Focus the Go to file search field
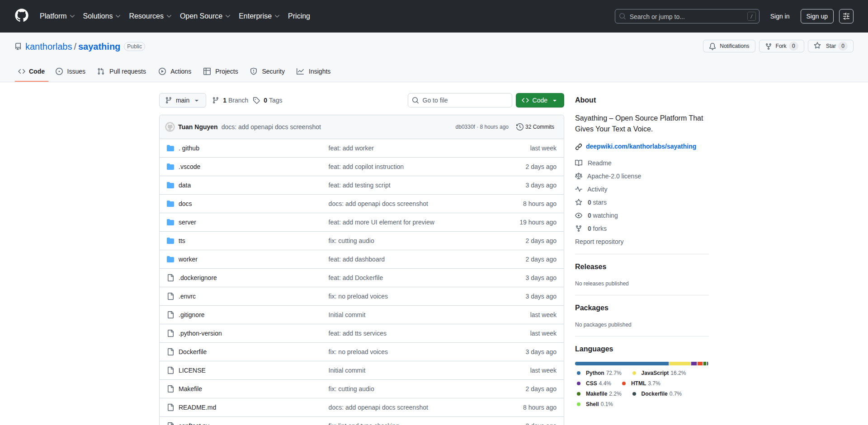The width and height of the screenshot is (868, 425). (460, 100)
